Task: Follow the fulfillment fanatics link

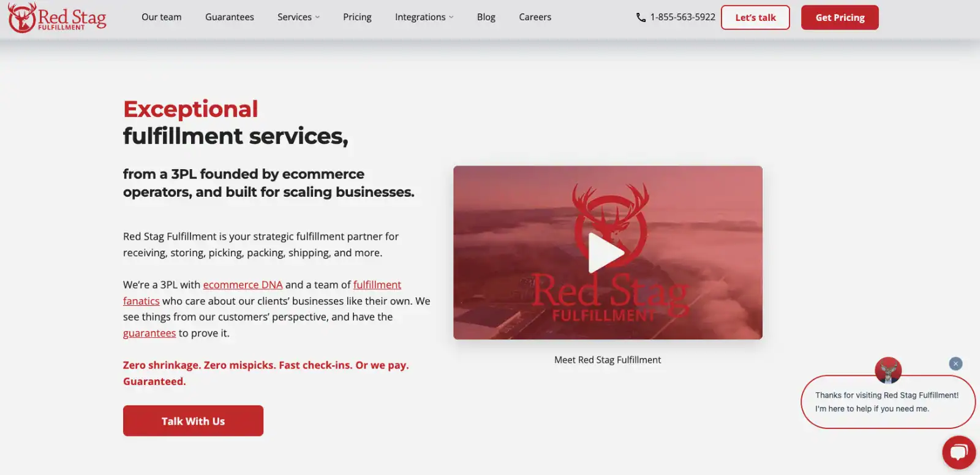Action: coord(377,284)
